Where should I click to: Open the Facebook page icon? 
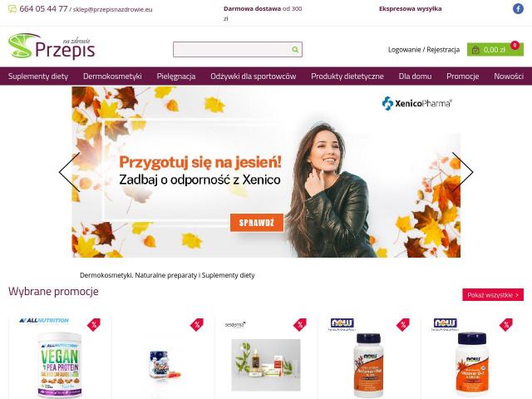point(518,9)
